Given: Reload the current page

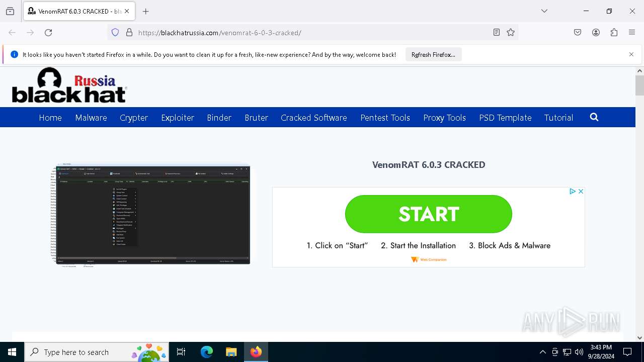Looking at the screenshot, I should (48, 33).
